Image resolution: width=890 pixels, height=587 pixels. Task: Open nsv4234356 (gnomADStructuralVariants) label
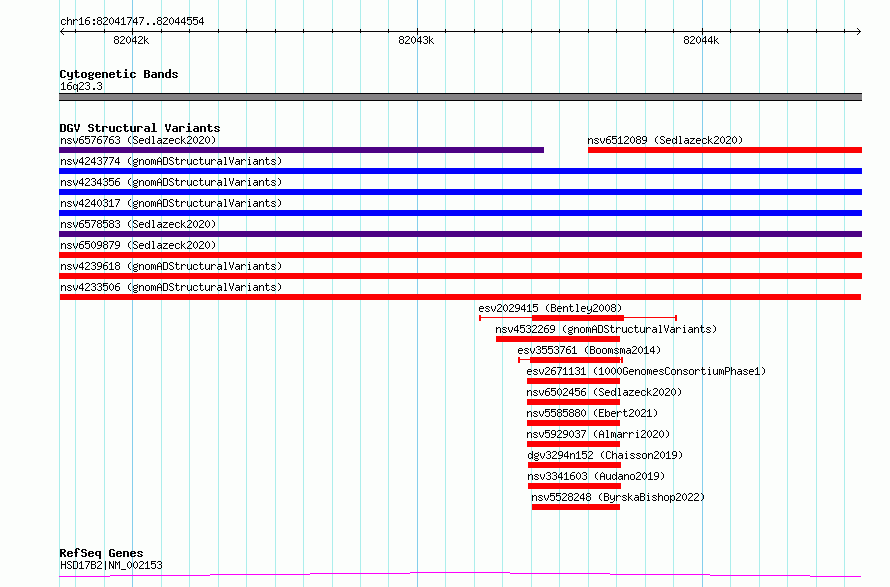tap(171, 182)
